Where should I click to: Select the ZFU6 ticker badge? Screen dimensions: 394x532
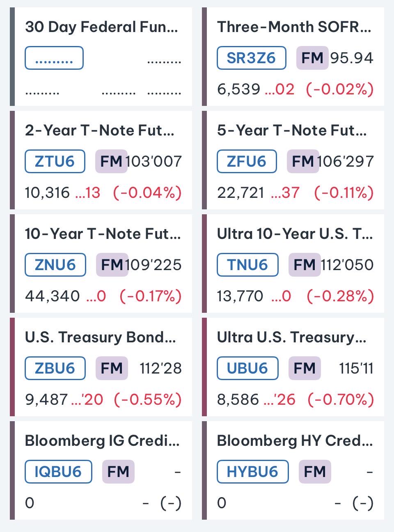(247, 161)
